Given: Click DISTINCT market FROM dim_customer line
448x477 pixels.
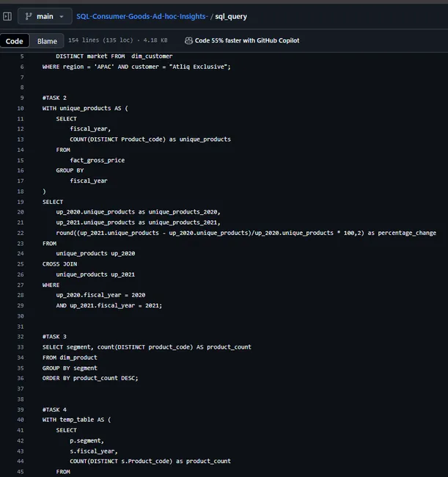Looking at the screenshot, I should click(114, 57).
